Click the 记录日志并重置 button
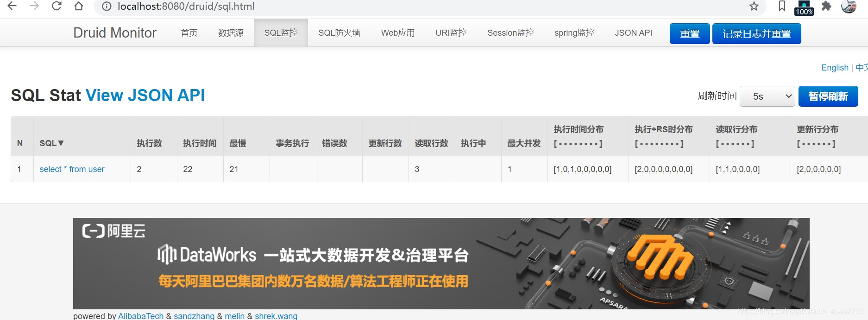 (757, 33)
